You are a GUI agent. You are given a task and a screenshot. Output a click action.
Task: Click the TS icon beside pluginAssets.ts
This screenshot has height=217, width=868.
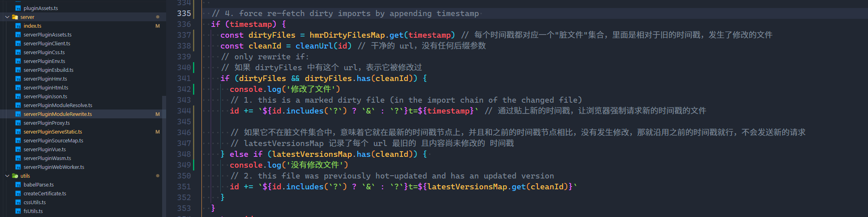[x=18, y=8]
